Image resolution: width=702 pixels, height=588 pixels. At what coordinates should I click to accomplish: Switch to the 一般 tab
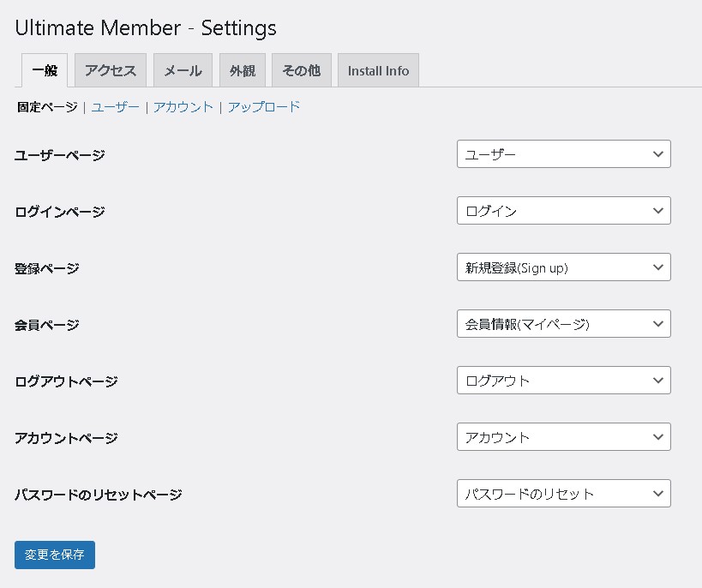pos(43,70)
